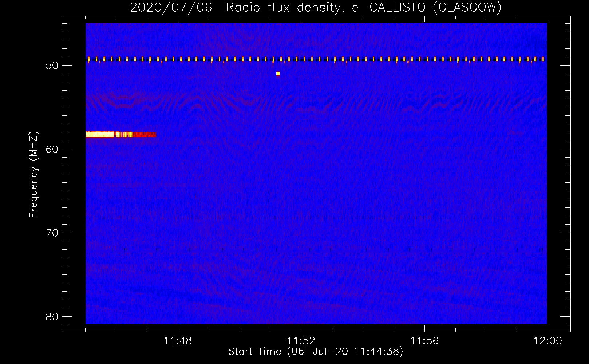Click the 80 frequency tick label
589x364 pixels.
[x=52, y=317]
